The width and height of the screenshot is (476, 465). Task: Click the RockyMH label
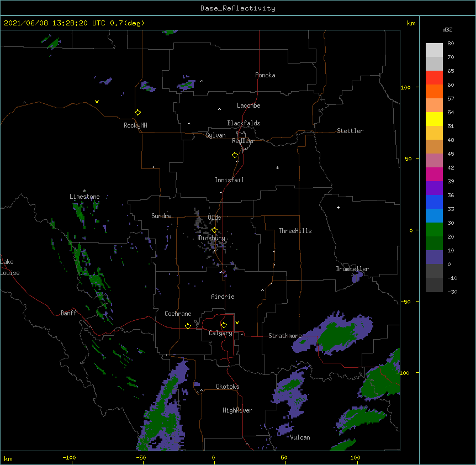point(135,125)
